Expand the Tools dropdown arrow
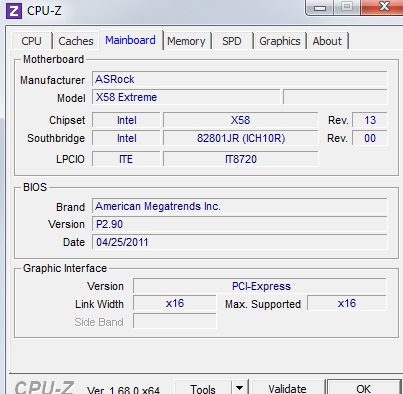The width and height of the screenshot is (403, 394). 239,388
